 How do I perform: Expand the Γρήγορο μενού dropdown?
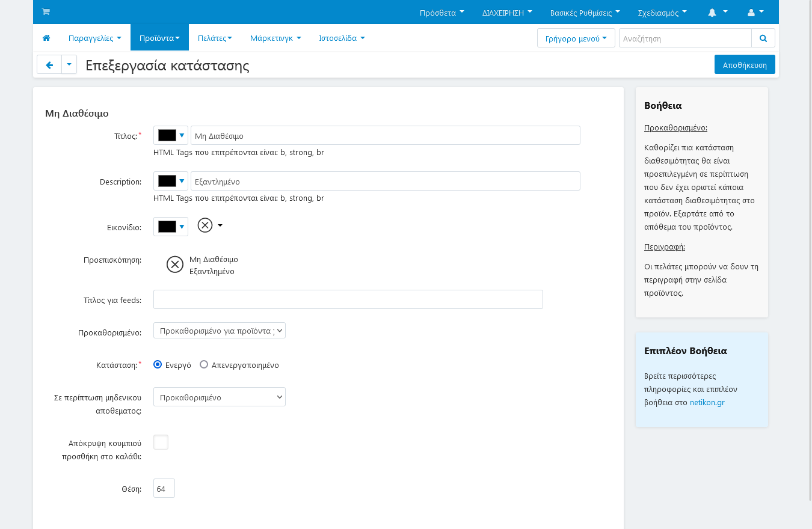click(576, 38)
